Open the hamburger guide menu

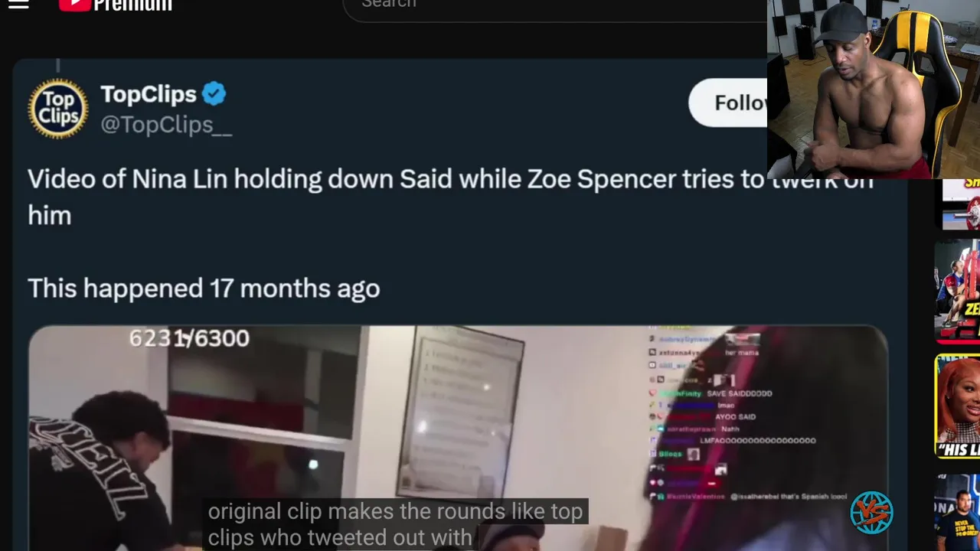[x=18, y=5]
